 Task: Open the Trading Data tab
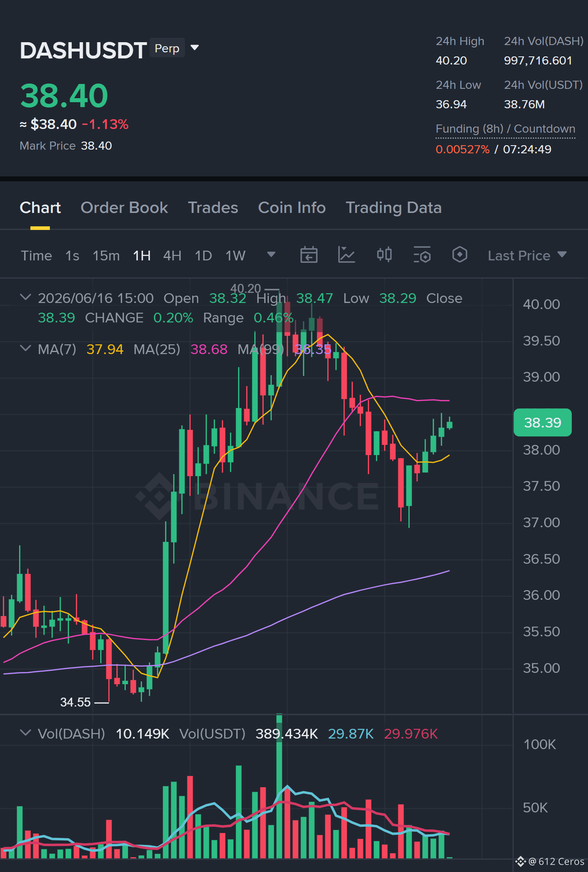(x=393, y=208)
